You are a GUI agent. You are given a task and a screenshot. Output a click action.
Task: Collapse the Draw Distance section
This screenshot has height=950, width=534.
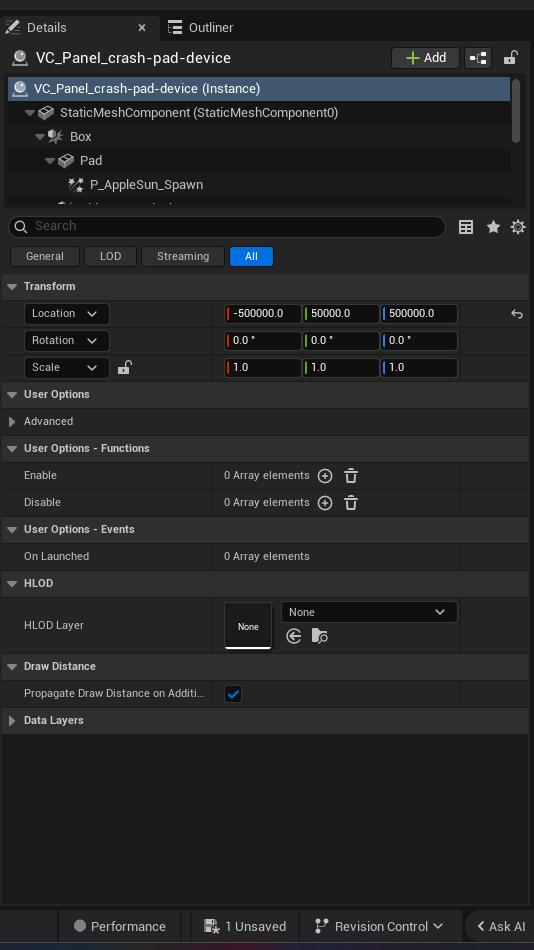12,667
